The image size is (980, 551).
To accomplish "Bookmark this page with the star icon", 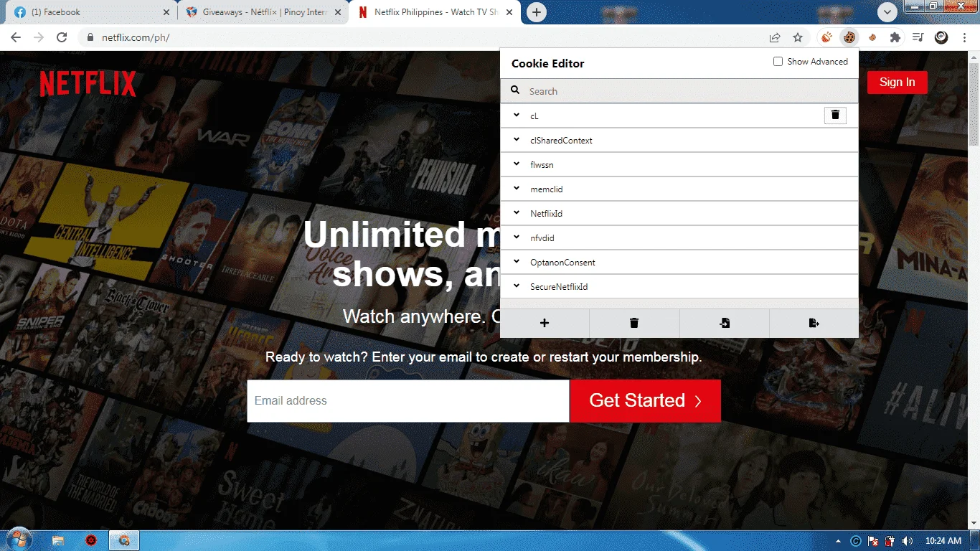I will pyautogui.click(x=798, y=37).
